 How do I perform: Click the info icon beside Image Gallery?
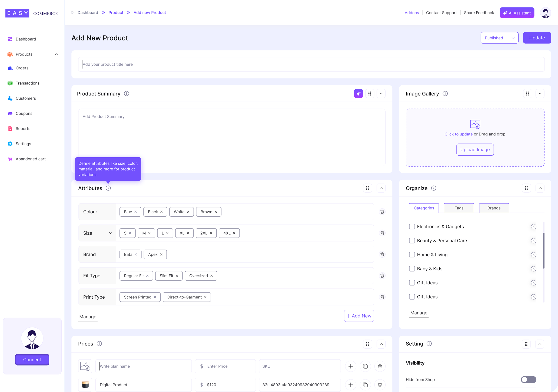[445, 94]
